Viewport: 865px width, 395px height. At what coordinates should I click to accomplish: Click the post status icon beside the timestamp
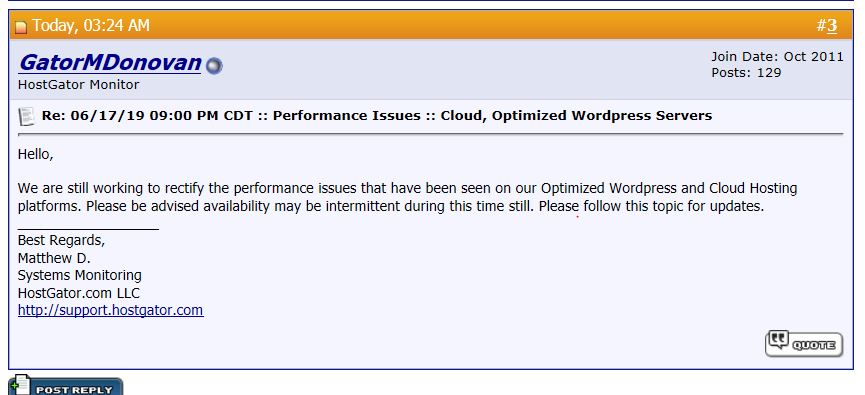coord(21,27)
